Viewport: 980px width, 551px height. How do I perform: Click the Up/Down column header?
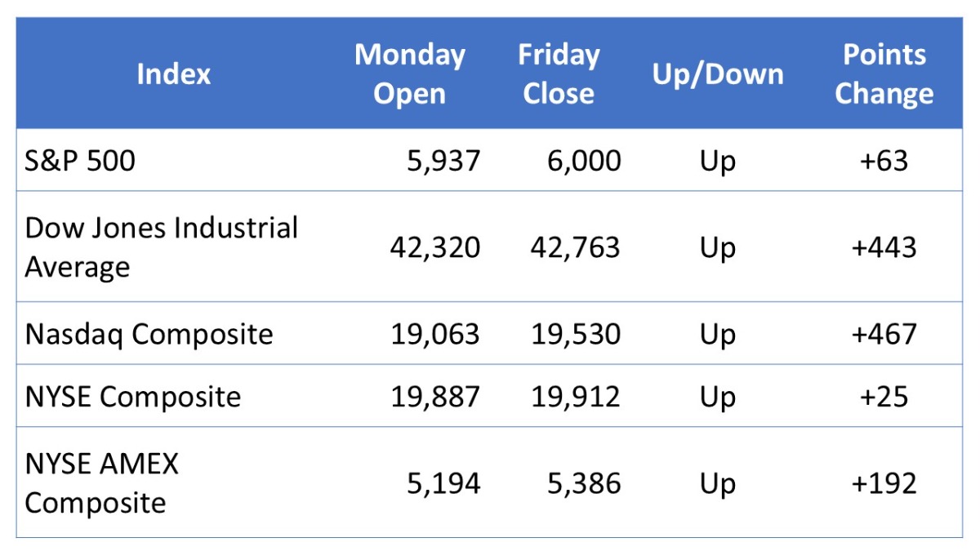(717, 74)
